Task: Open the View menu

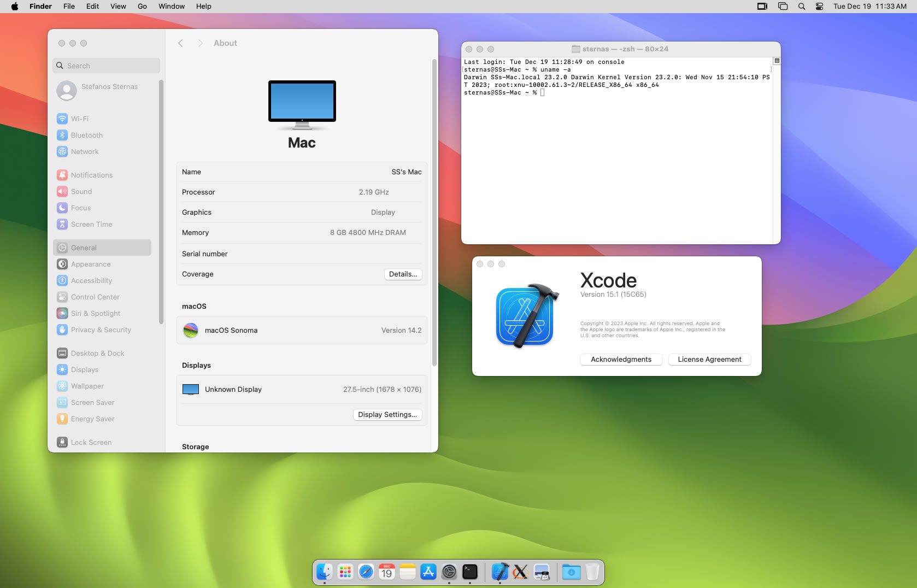Action: (x=118, y=7)
